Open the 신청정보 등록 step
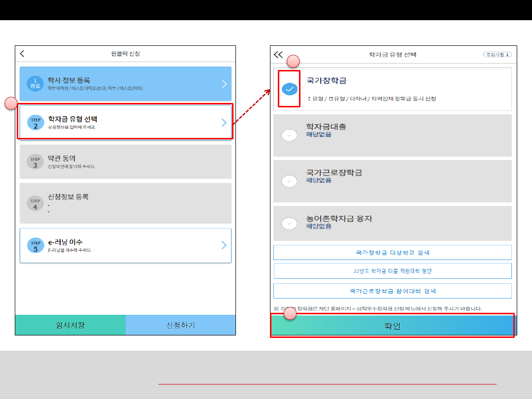 click(x=125, y=203)
